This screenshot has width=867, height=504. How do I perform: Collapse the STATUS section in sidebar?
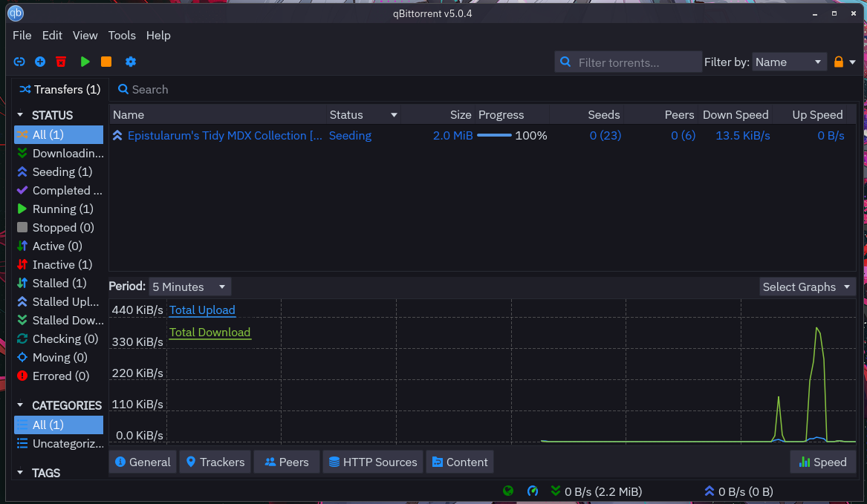(21, 115)
